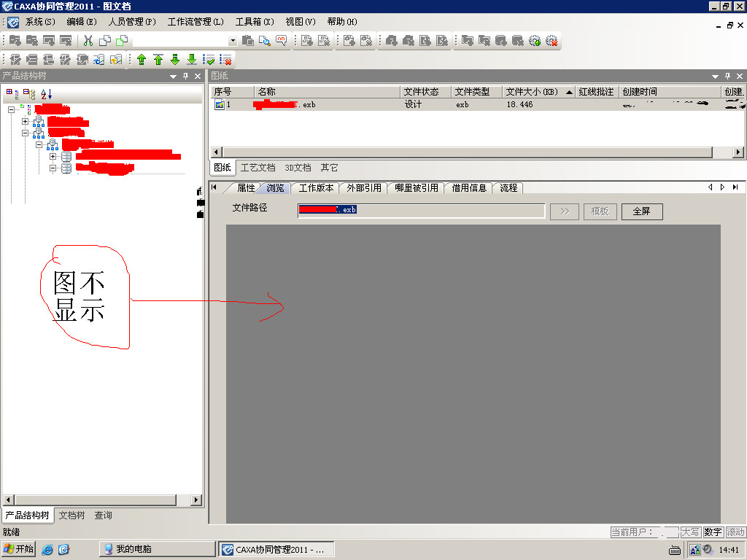Click the Copy icon beside the scissors

[105, 41]
